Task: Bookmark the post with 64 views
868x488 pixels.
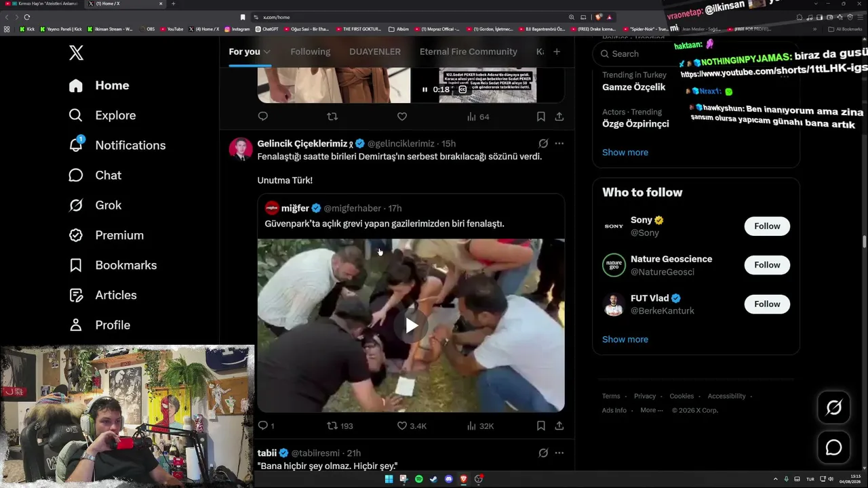Action: tap(541, 117)
